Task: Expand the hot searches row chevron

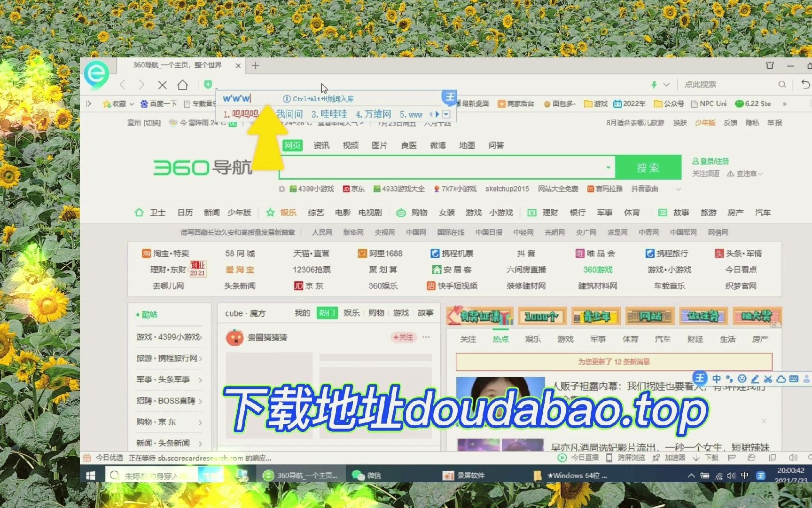Action: point(678,189)
